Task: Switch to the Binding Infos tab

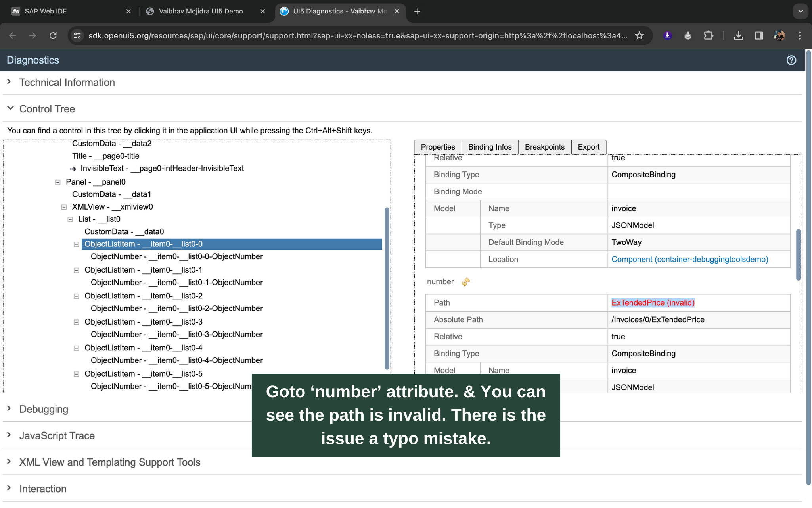Action: [490, 147]
